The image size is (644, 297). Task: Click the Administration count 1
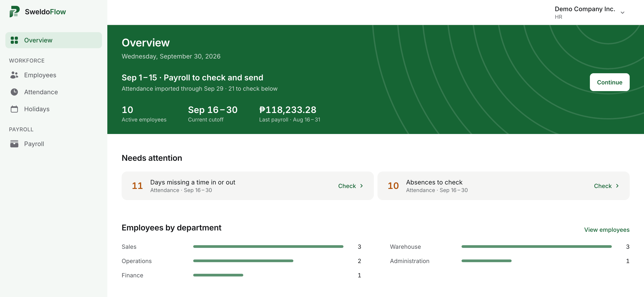tap(627, 261)
